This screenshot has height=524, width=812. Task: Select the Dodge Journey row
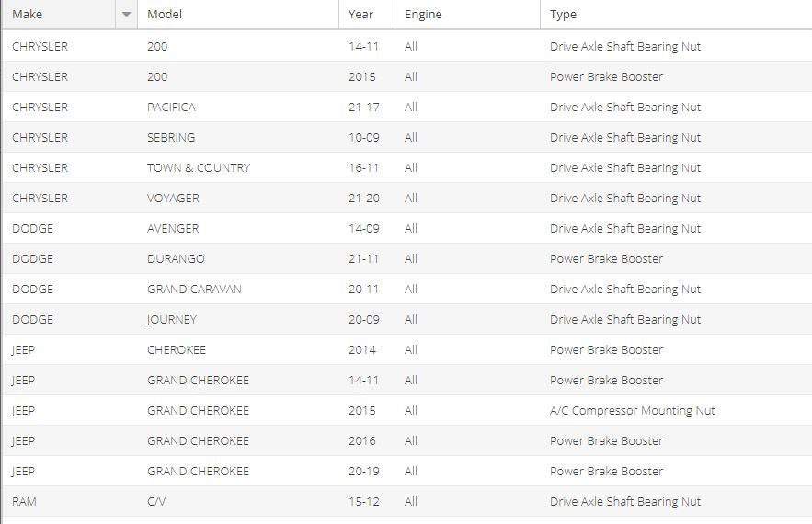point(407,320)
